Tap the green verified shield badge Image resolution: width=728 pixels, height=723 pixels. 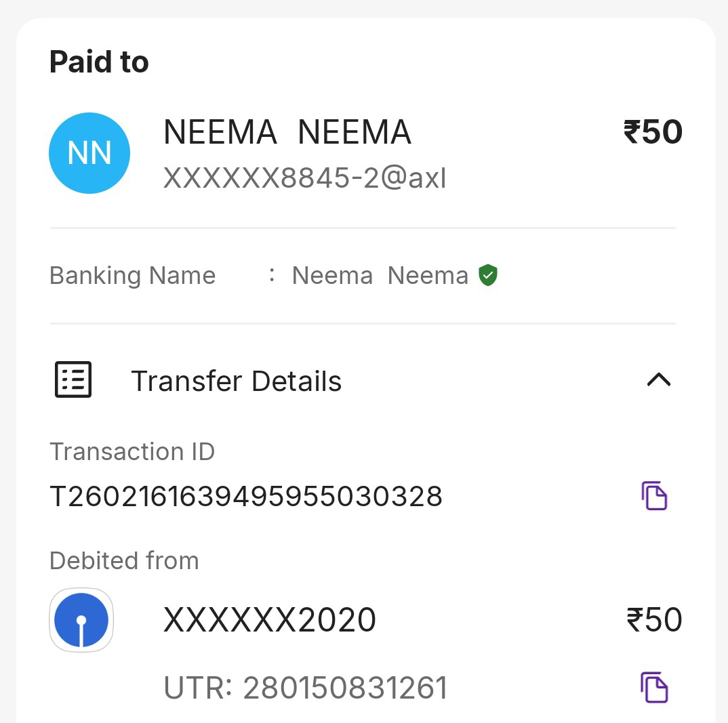tap(488, 276)
